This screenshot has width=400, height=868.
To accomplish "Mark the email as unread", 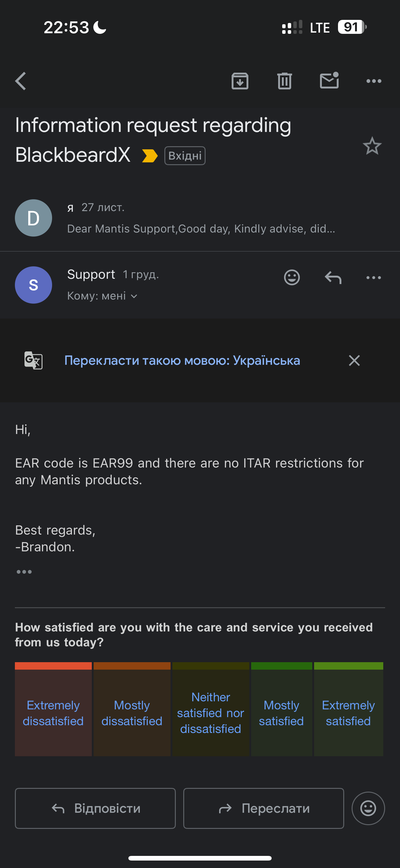I will click(329, 81).
